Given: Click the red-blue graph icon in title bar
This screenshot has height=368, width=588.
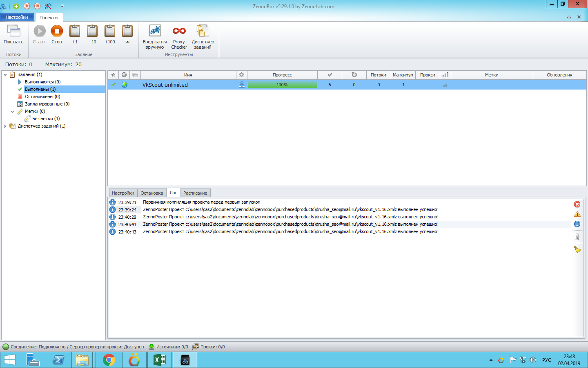Looking at the screenshot, I should click(48, 6).
